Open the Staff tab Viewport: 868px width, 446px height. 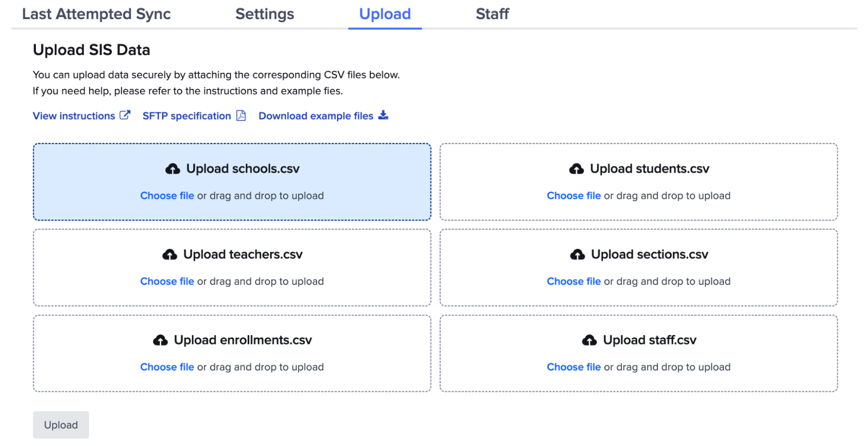pyautogui.click(x=492, y=14)
